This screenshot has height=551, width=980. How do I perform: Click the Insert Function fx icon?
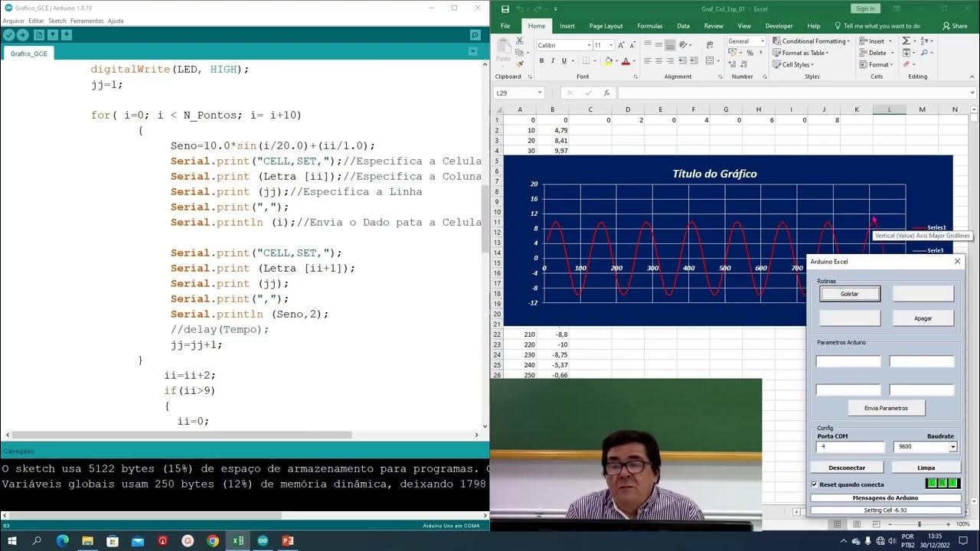[x=606, y=93]
